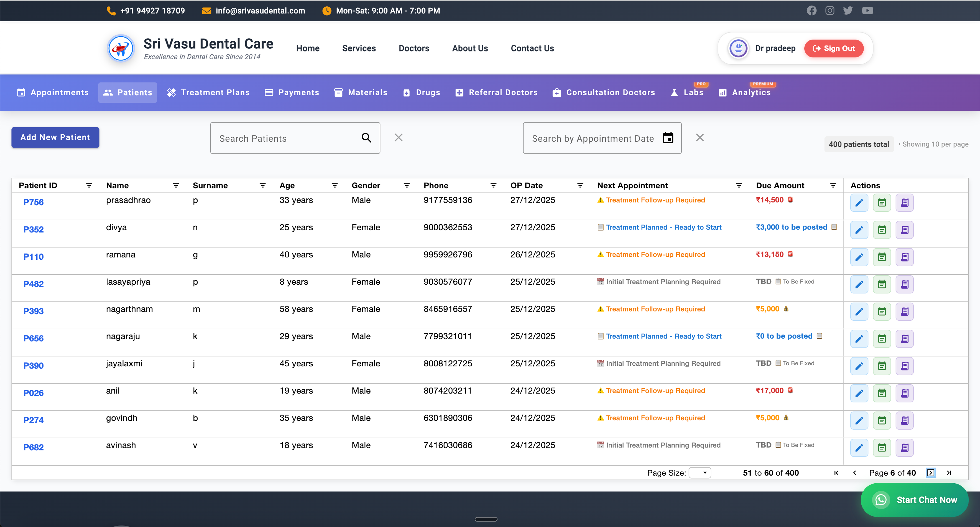Image resolution: width=980 pixels, height=527 pixels.
Task: Click the edit pencil icon for patient P756
Action: 859,202
